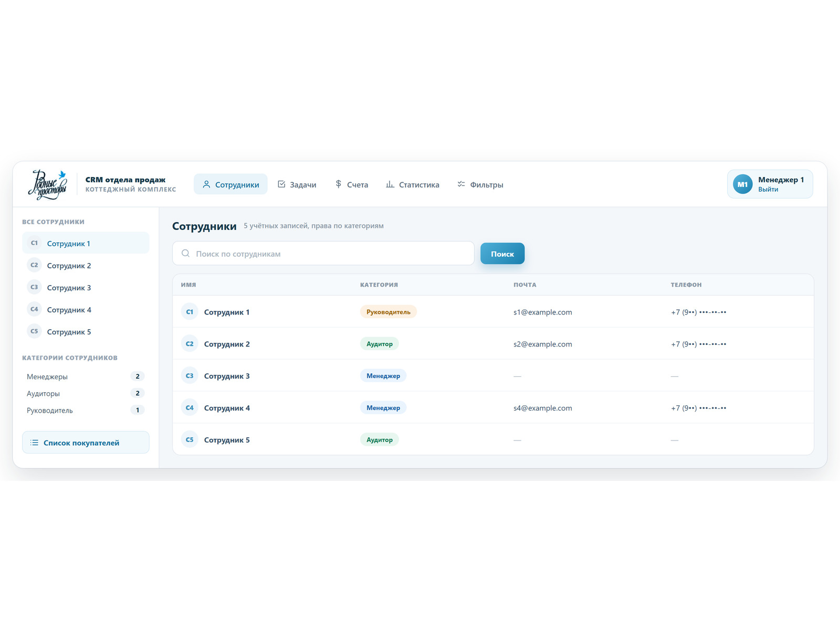
Task: Click the Поиск button
Action: tap(502, 254)
